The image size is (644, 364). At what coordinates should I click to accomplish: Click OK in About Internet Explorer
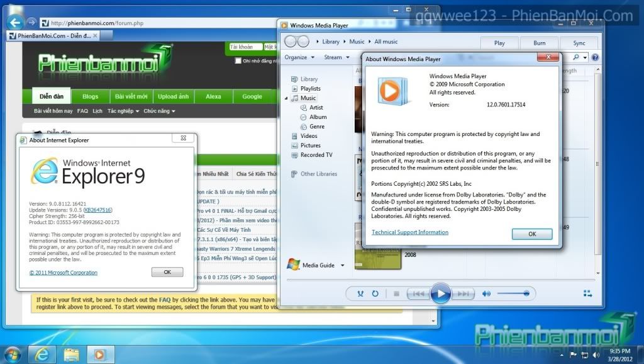point(167,272)
